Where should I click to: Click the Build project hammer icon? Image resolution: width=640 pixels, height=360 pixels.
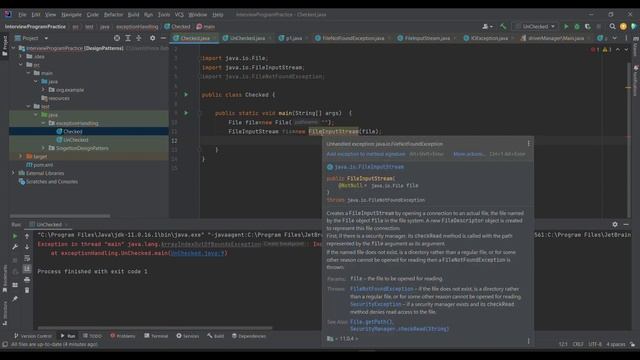coord(503,27)
